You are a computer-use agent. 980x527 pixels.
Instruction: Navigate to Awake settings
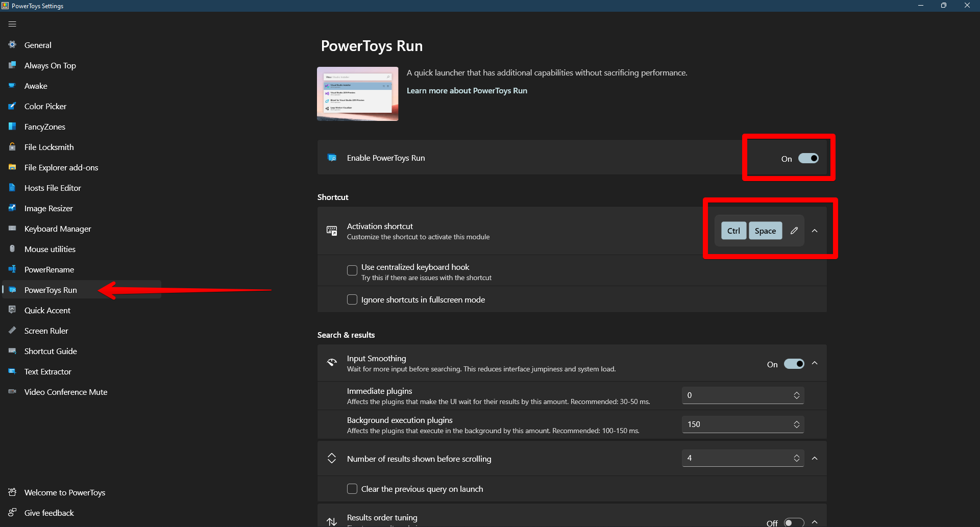tap(36, 86)
